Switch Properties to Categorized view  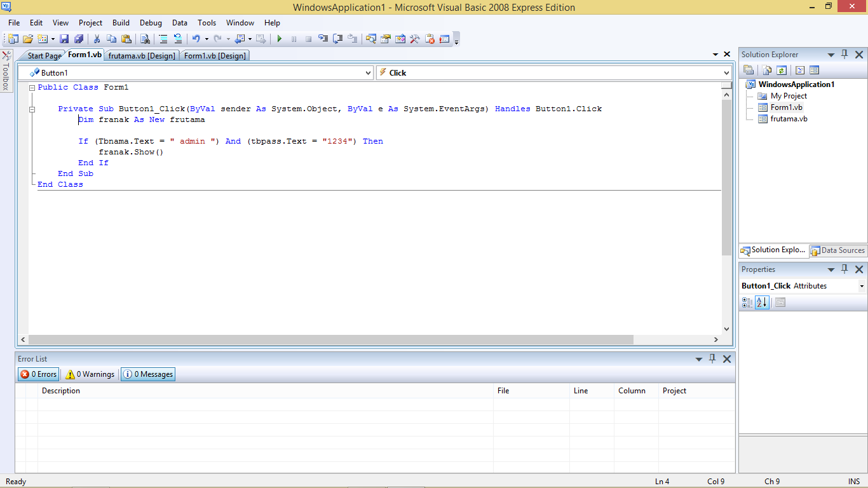[747, 302]
